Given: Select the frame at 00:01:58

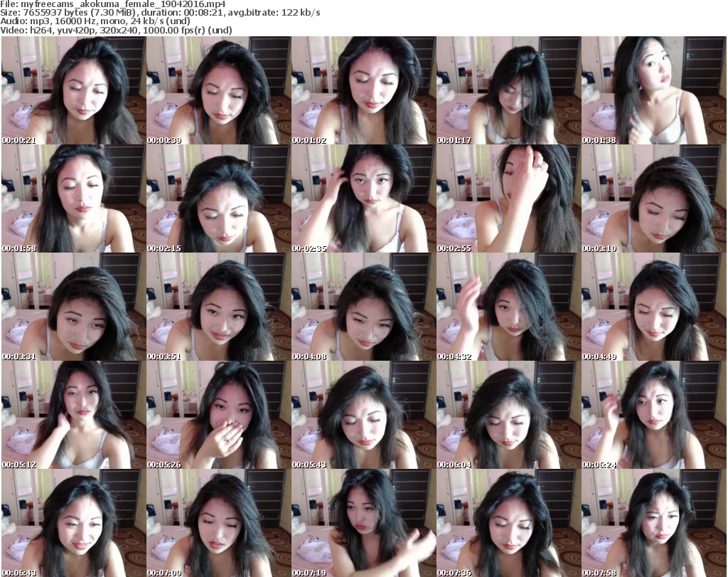Looking at the screenshot, I should [73, 198].
